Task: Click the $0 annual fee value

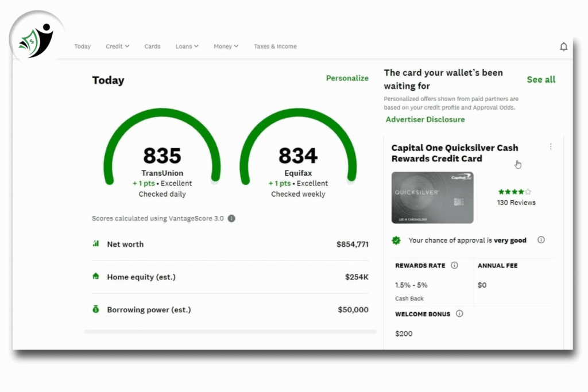Action: (482, 285)
